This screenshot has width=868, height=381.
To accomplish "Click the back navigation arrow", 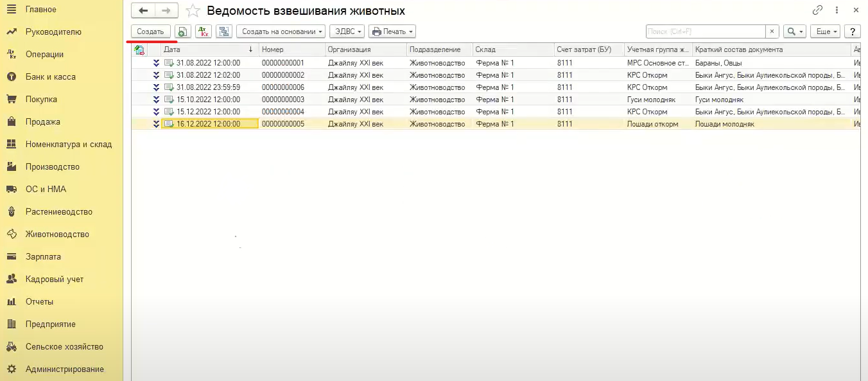I will pyautogui.click(x=143, y=10).
